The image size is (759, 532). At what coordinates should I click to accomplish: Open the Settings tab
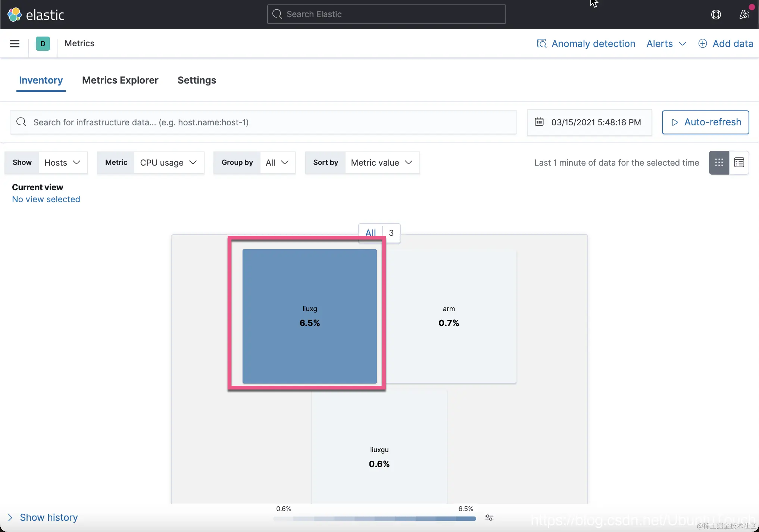[x=197, y=80]
